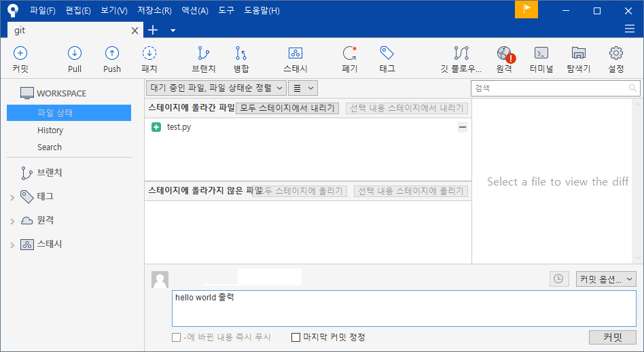644x352 pixels.
Task: Open the 저장소(R) menu
Action: click(154, 10)
